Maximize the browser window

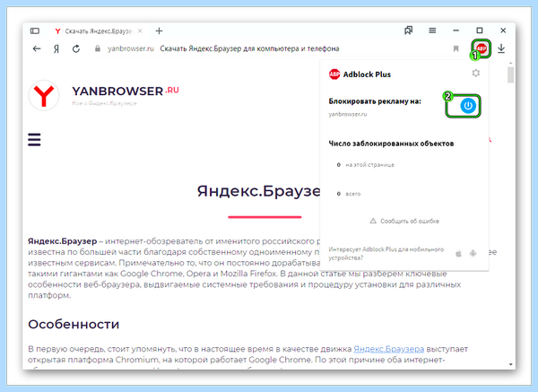click(x=480, y=30)
